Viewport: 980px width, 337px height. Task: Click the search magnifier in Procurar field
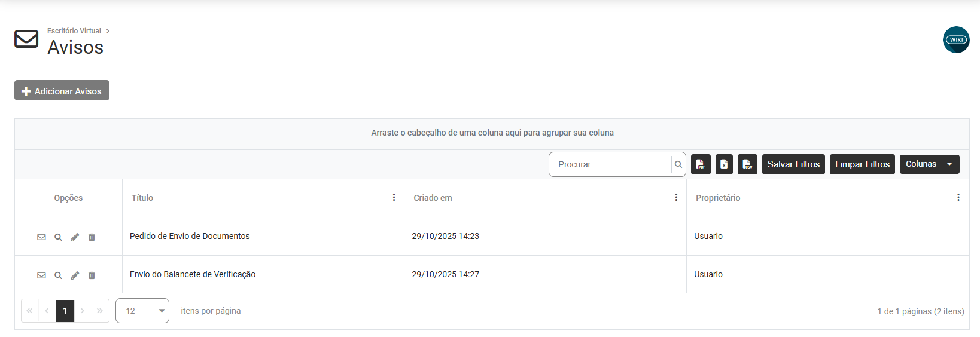[x=678, y=164]
